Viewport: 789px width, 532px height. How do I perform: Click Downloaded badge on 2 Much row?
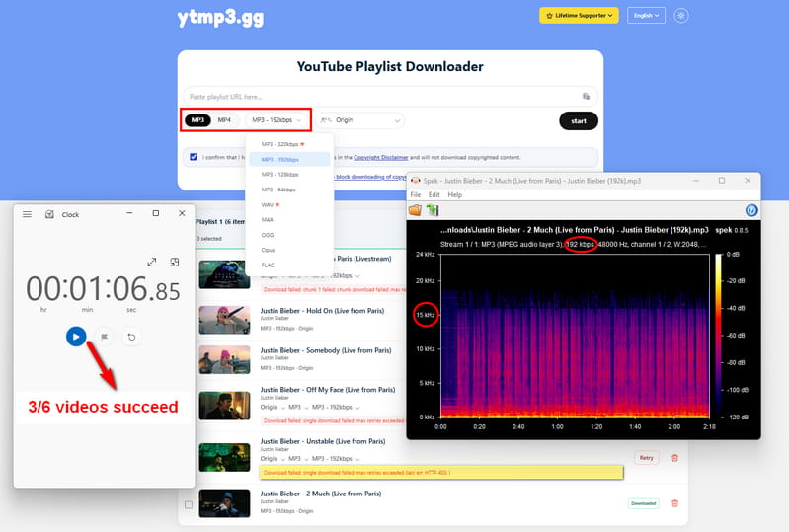pyautogui.click(x=643, y=503)
